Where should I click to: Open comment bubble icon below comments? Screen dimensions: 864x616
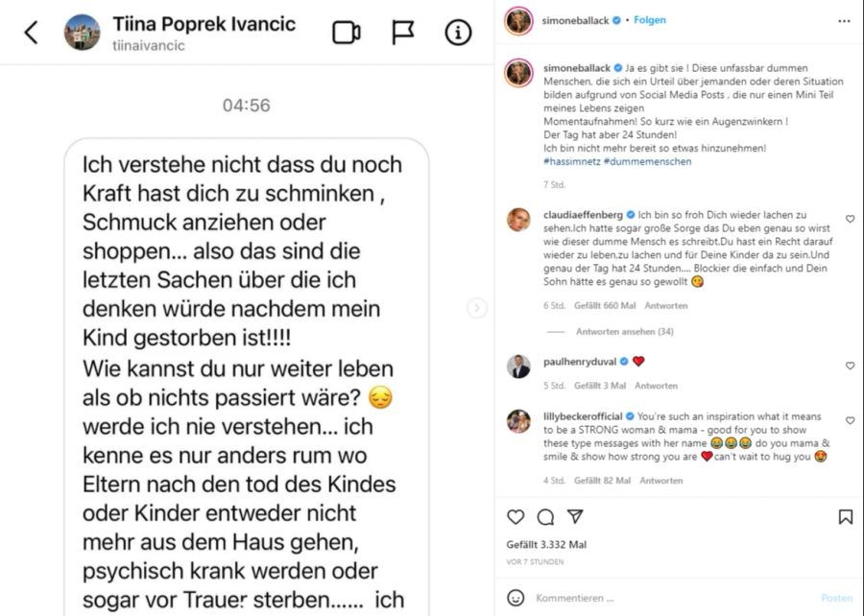pos(545,517)
